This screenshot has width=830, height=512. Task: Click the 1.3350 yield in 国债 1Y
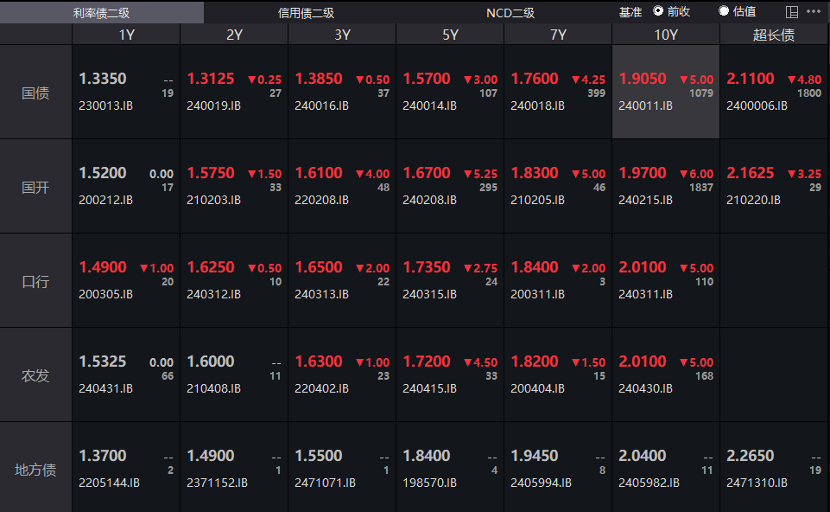tap(103, 78)
